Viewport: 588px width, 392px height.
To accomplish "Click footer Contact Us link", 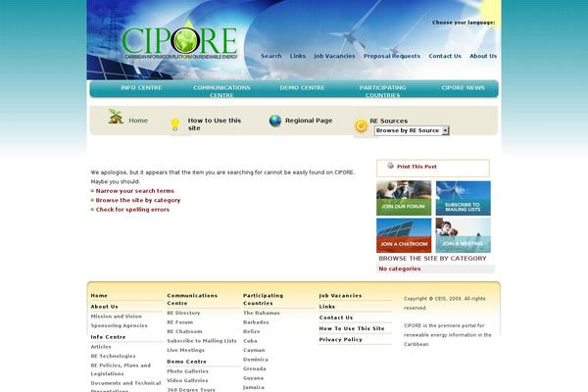I will pyautogui.click(x=336, y=318).
